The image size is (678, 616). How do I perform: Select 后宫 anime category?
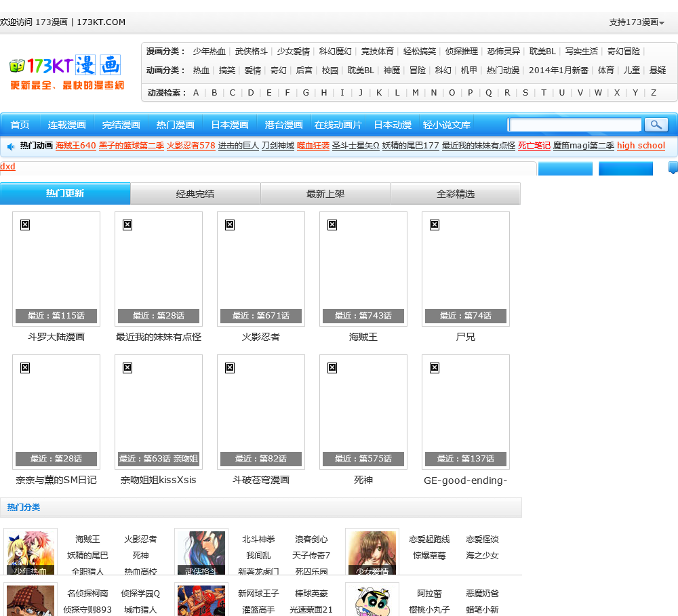coord(304,70)
